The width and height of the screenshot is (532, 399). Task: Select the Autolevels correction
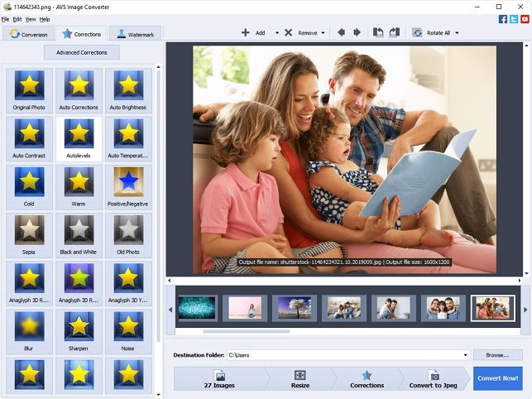[79, 139]
